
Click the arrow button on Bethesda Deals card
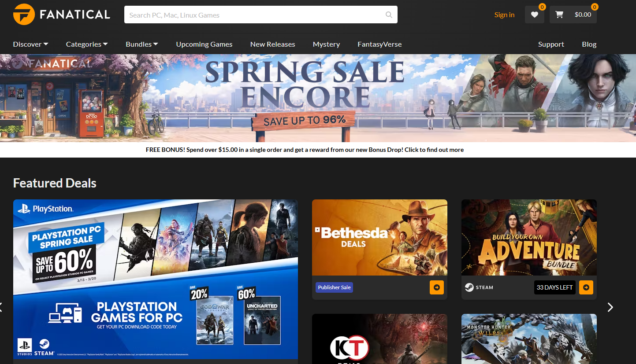(437, 287)
